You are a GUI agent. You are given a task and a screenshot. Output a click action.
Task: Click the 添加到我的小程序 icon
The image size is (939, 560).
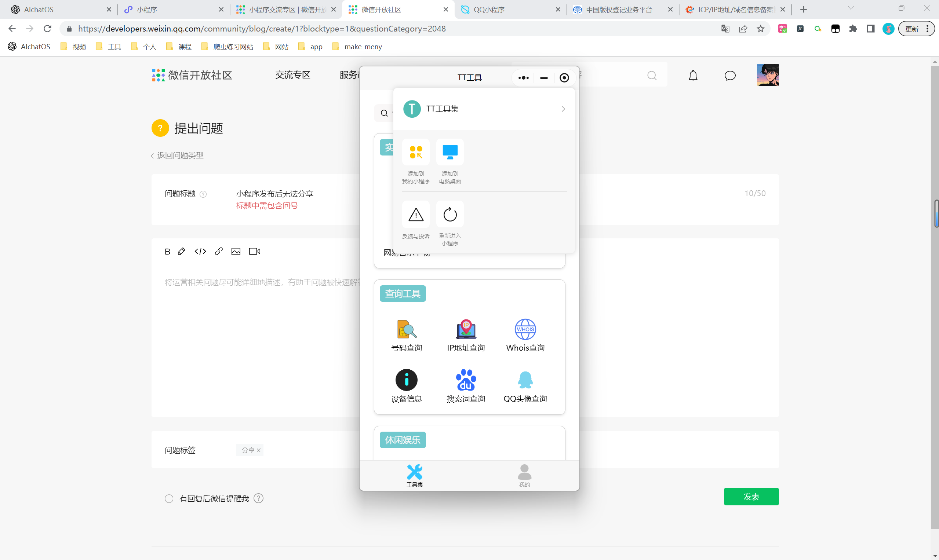point(416,152)
